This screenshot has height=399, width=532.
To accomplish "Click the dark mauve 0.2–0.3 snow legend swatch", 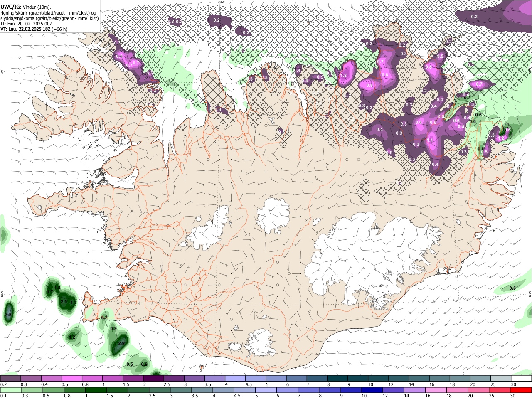I will pos(10,378).
